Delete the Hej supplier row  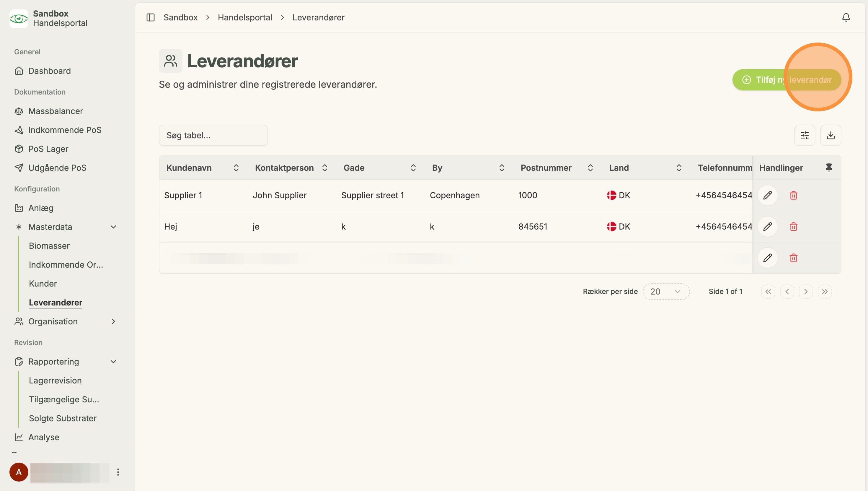[794, 227]
